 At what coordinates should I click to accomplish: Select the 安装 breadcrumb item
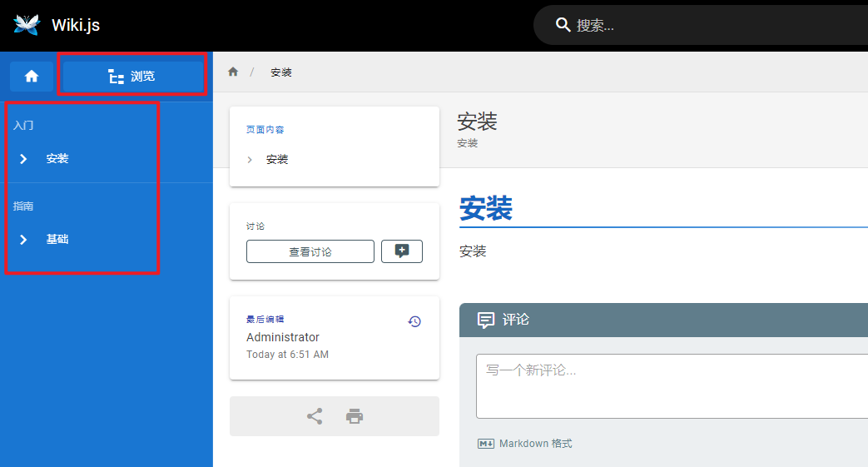[x=281, y=72]
